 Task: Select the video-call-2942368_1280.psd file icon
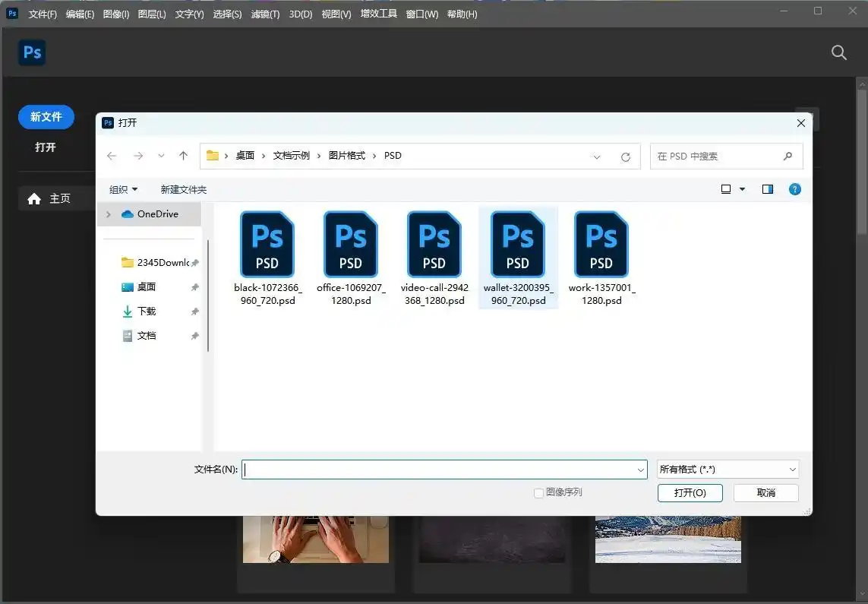click(434, 245)
